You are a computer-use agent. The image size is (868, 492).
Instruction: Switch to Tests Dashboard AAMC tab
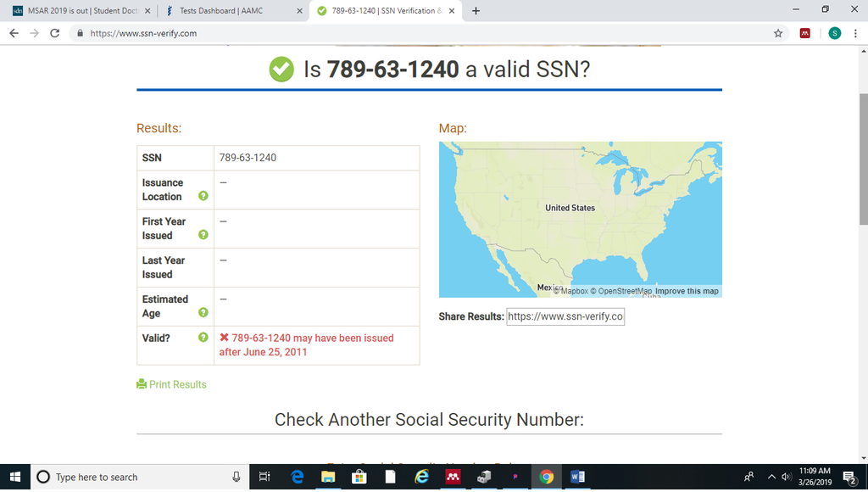[232, 10]
